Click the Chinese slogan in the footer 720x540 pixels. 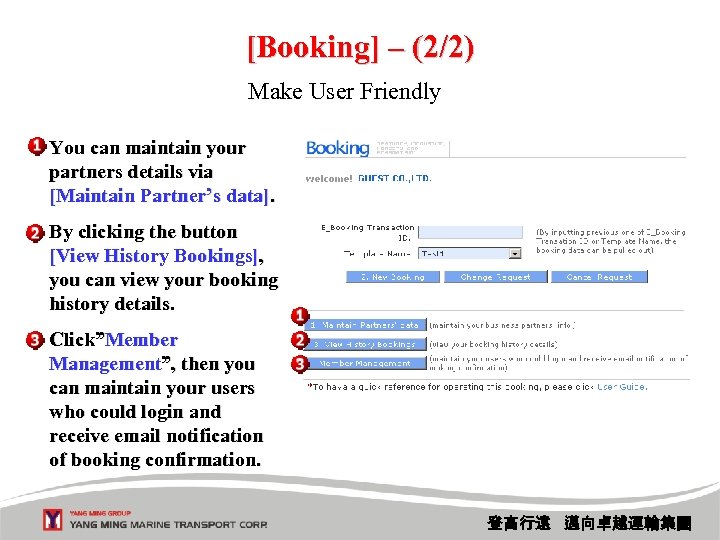589,523
